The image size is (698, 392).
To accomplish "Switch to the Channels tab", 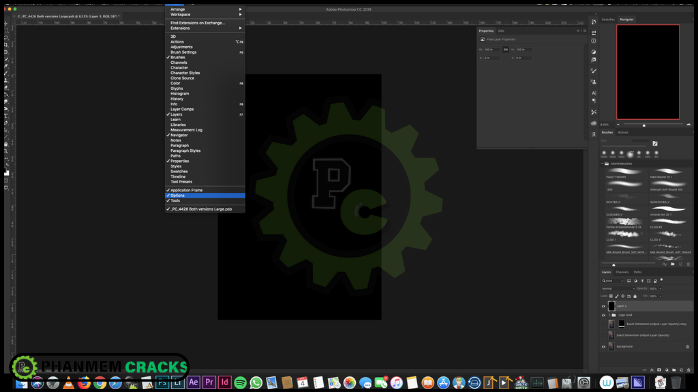I will point(622,272).
